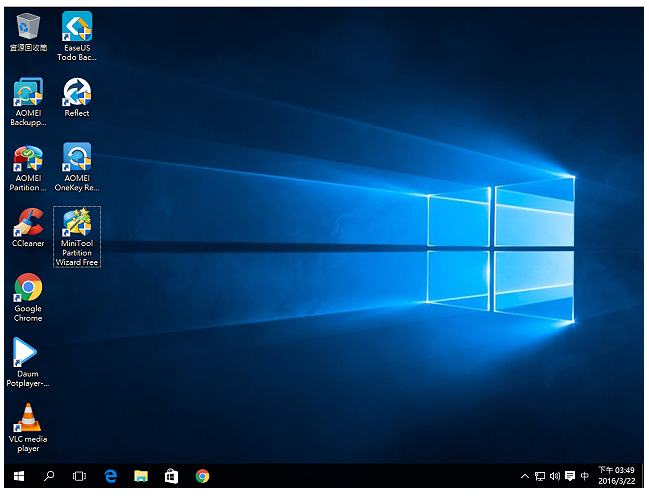Select the VLC media player shortcut
Image resolution: width=649 pixels, height=500 pixels.
tap(28, 428)
